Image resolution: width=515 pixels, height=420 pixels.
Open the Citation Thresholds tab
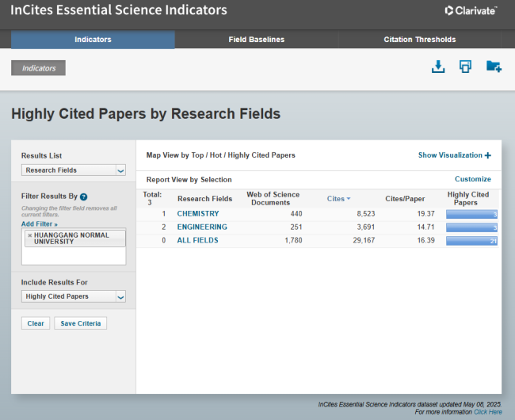(419, 40)
